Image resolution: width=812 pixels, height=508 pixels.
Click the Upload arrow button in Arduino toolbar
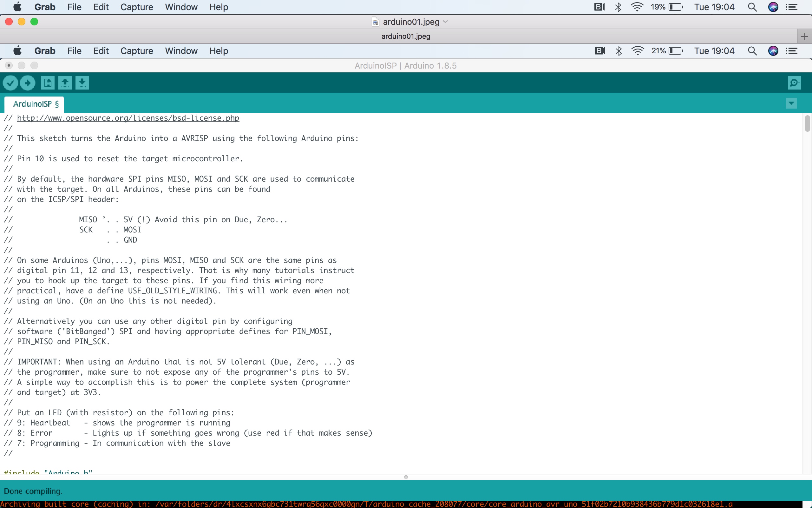28,83
